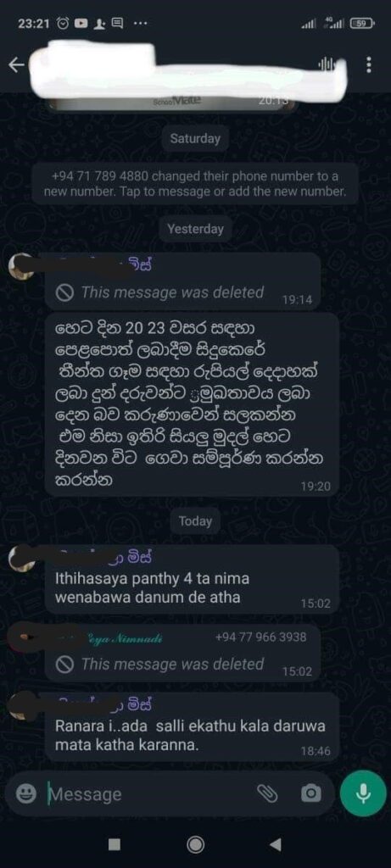Tap the green microphone voice record button
Image resolution: width=391 pixels, height=868 pixels.
(363, 793)
